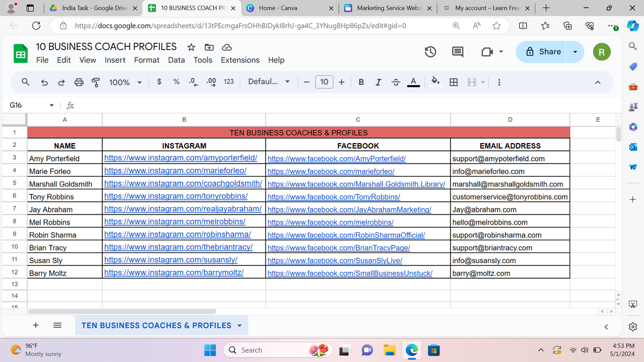Open the View menu

pos(87,60)
